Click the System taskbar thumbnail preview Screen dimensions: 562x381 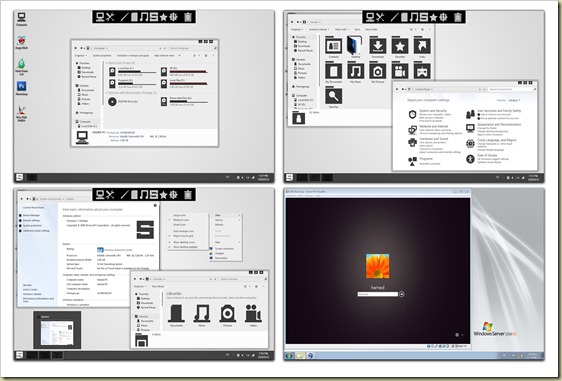point(57,330)
